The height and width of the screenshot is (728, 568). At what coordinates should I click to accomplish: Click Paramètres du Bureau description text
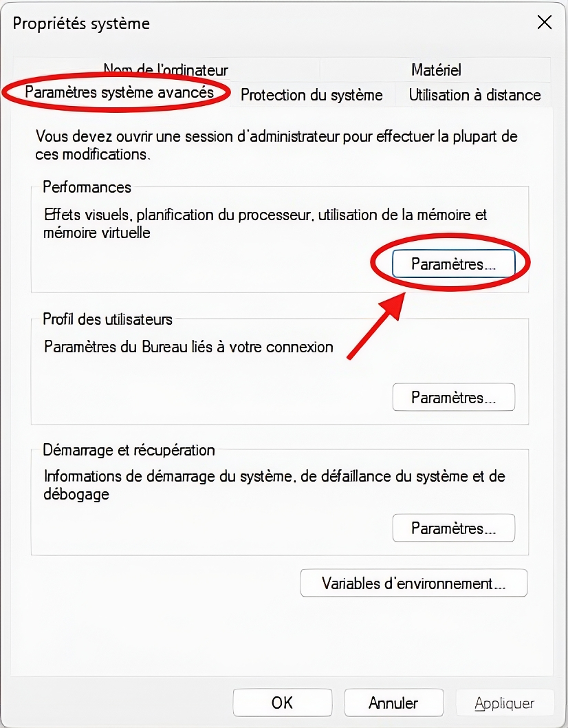tap(188, 347)
